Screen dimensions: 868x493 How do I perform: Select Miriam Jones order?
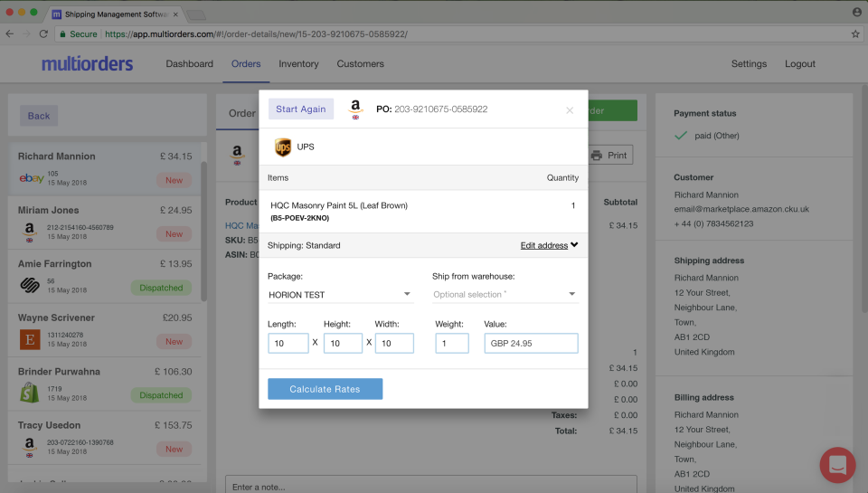pyautogui.click(x=105, y=223)
